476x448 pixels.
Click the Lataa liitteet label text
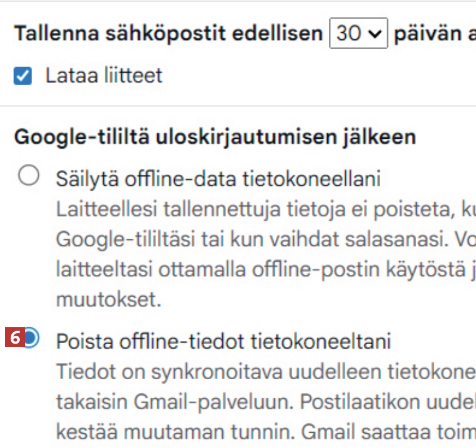[104, 76]
